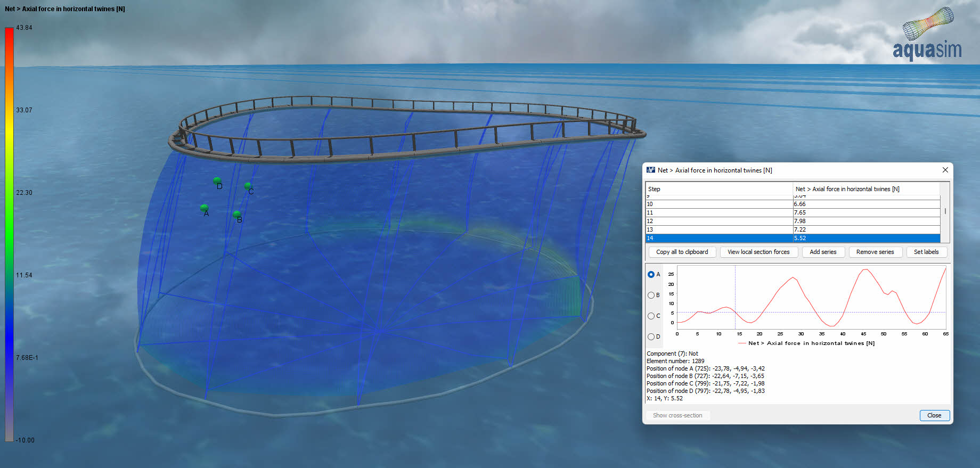Image resolution: width=980 pixels, height=468 pixels.
Task: Click value 7.65 in table
Action: click(799, 212)
